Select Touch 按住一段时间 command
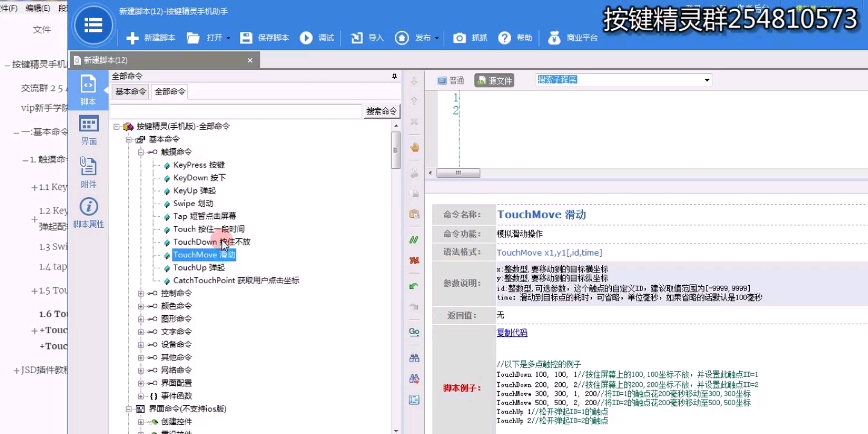This screenshot has height=434, width=868. tap(209, 229)
